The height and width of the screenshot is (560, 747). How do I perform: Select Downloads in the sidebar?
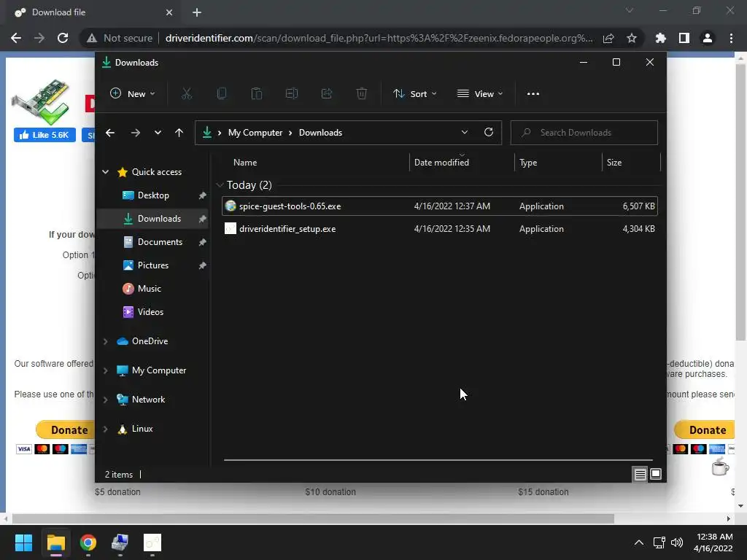point(152,219)
